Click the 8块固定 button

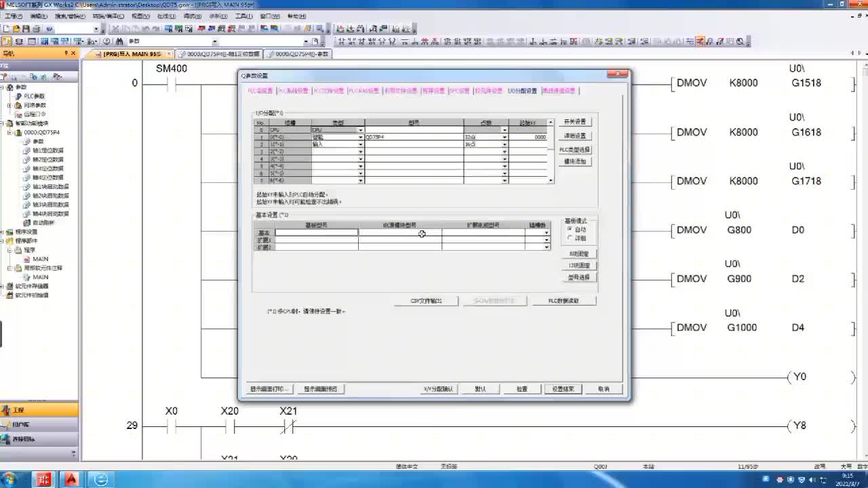coord(580,253)
